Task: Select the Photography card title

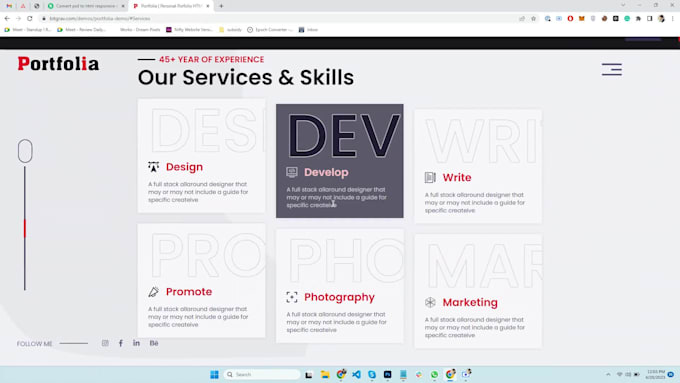Action: click(339, 298)
